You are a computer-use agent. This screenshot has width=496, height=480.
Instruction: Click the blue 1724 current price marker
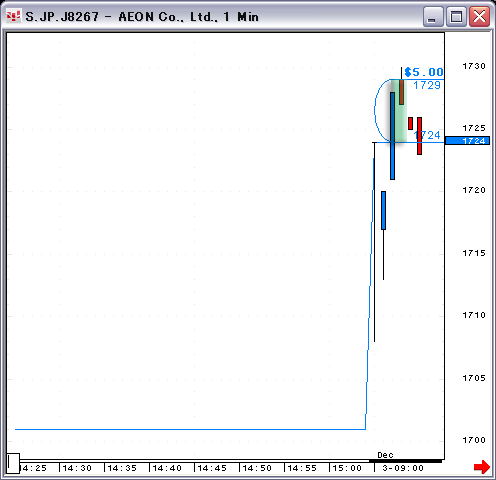467,141
